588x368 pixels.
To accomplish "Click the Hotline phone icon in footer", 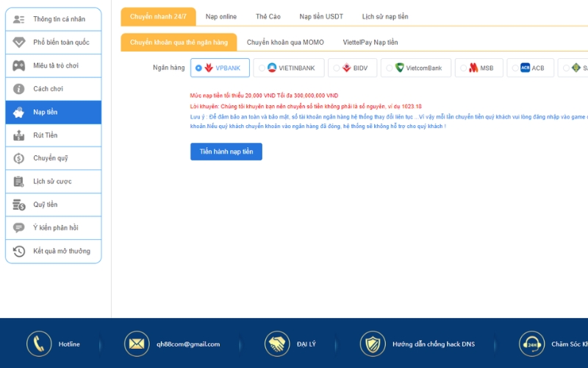I will coord(39,344).
